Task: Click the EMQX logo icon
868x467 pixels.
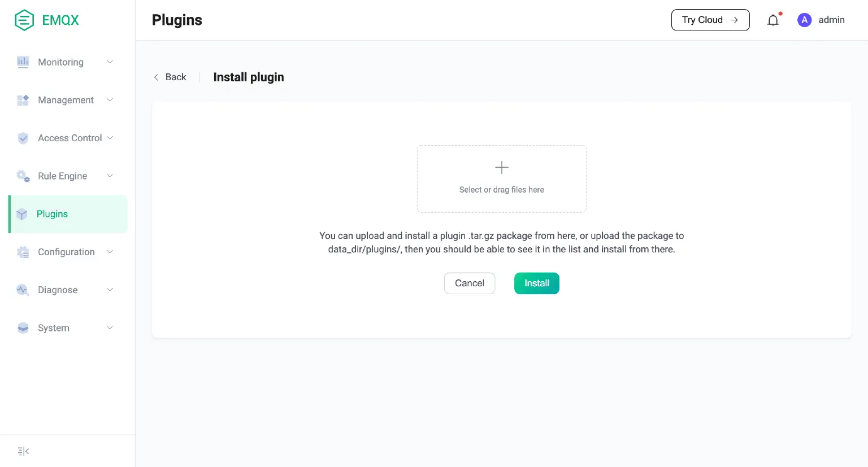Action: click(24, 20)
